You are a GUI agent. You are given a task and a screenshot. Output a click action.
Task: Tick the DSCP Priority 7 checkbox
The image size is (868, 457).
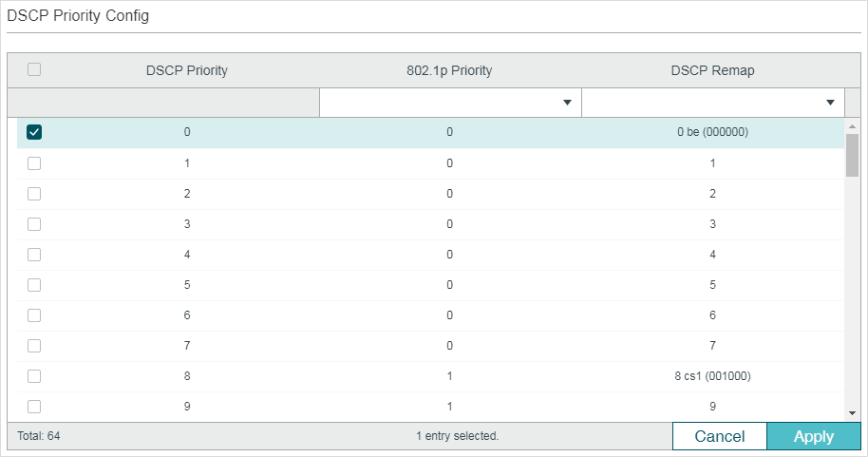tap(34, 346)
